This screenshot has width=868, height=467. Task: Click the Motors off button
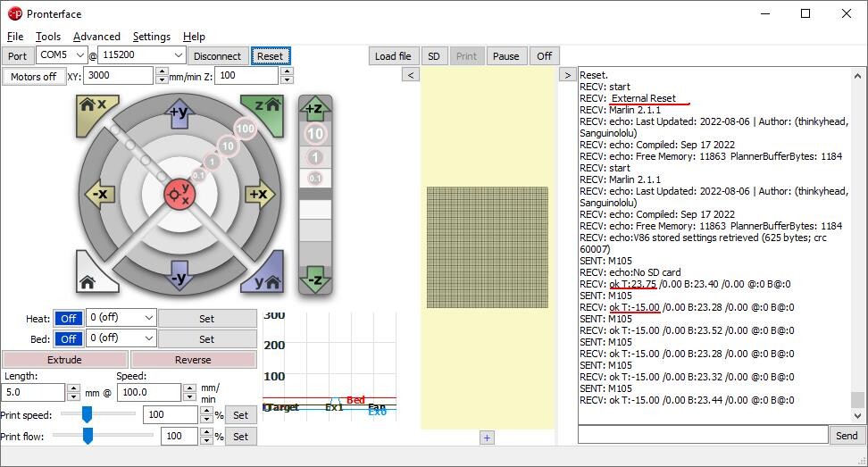tap(33, 77)
